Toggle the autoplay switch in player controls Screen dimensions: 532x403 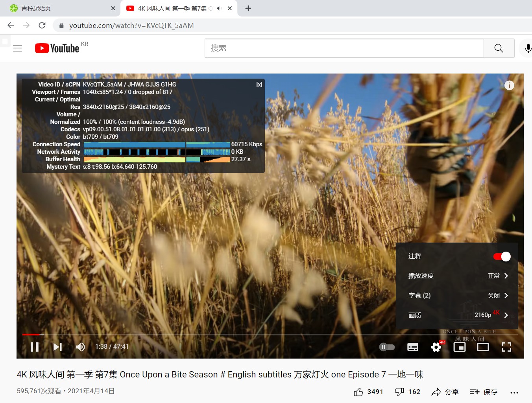(x=387, y=347)
